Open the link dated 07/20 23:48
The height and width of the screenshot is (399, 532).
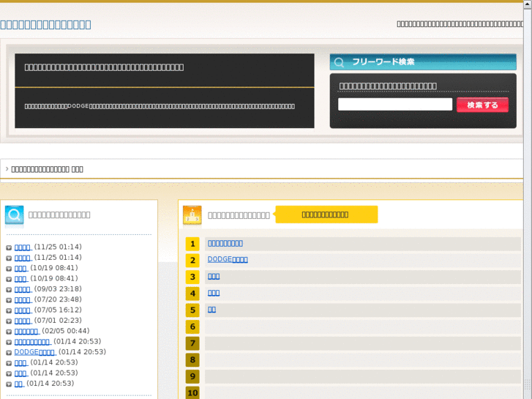(23, 300)
